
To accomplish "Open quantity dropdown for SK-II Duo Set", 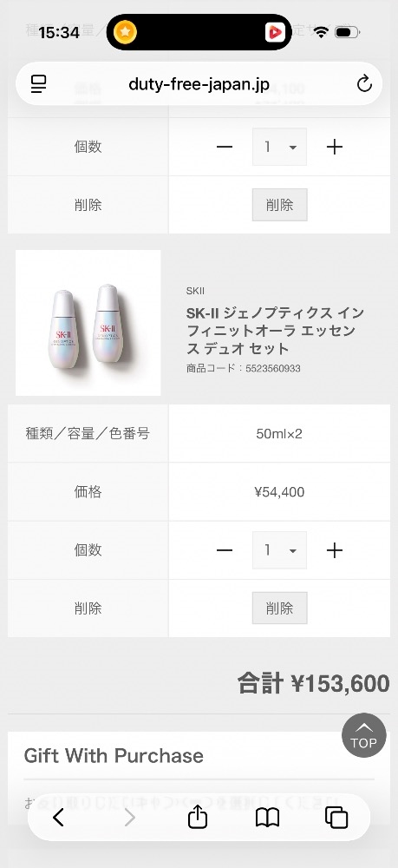I will (280, 550).
